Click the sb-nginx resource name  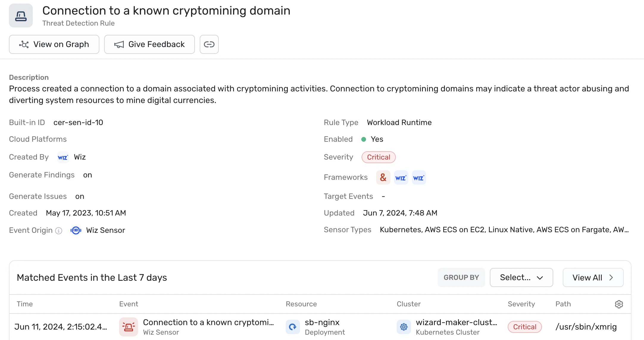tap(322, 322)
